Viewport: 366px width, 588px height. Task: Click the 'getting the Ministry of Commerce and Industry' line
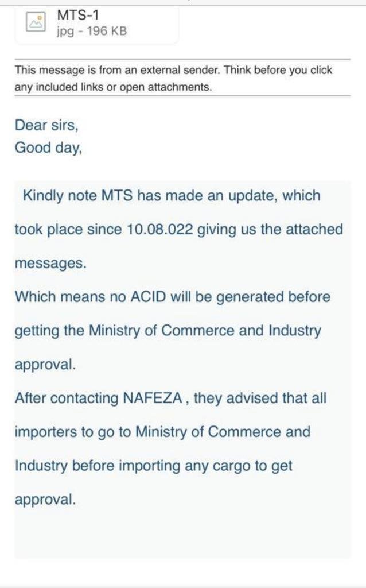(x=168, y=331)
